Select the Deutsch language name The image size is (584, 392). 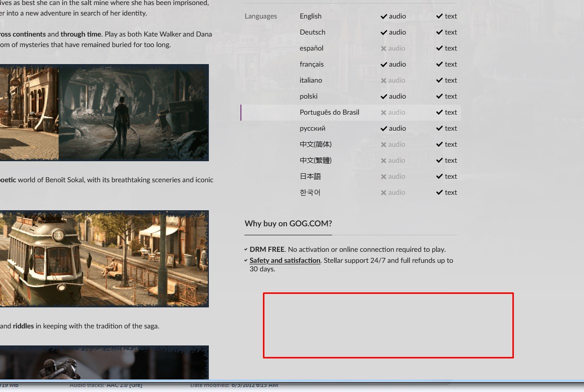(x=313, y=33)
